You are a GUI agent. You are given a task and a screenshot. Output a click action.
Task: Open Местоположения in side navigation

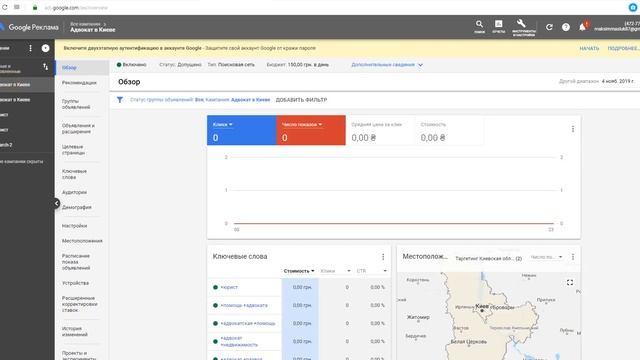pos(82,241)
